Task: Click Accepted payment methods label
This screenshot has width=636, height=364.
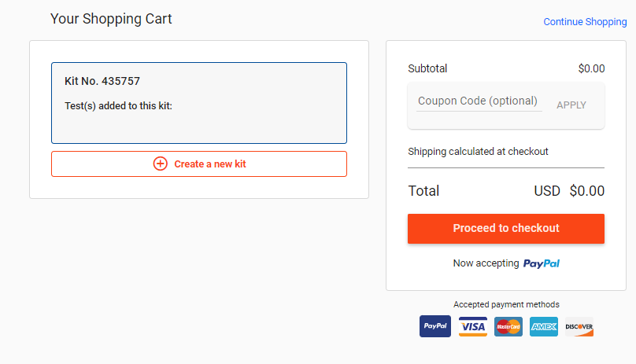Action: coord(506,304)
